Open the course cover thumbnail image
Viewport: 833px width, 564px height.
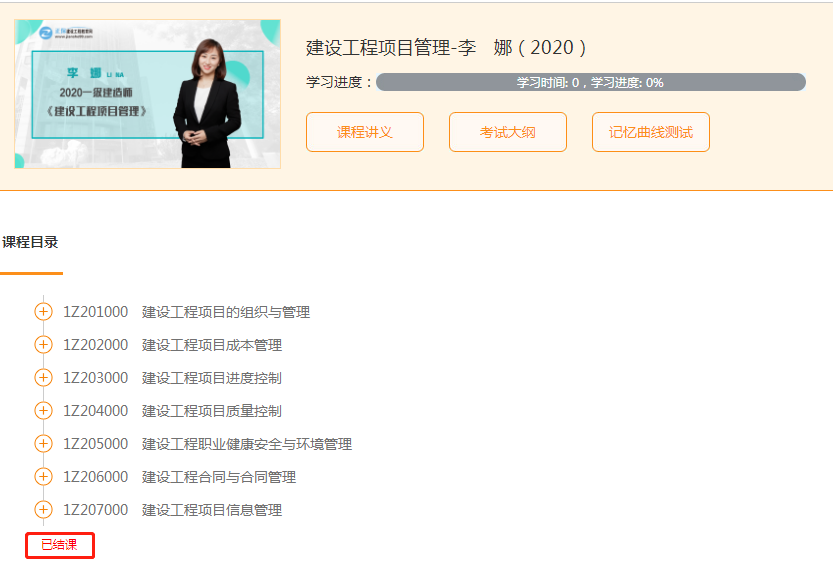(x=147, y=94)
